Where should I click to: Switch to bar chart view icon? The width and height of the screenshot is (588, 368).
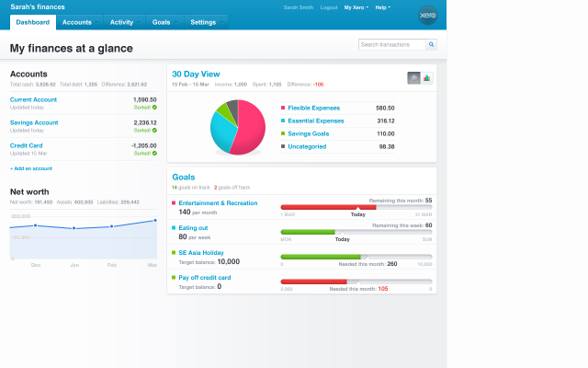tap(427, 78)
